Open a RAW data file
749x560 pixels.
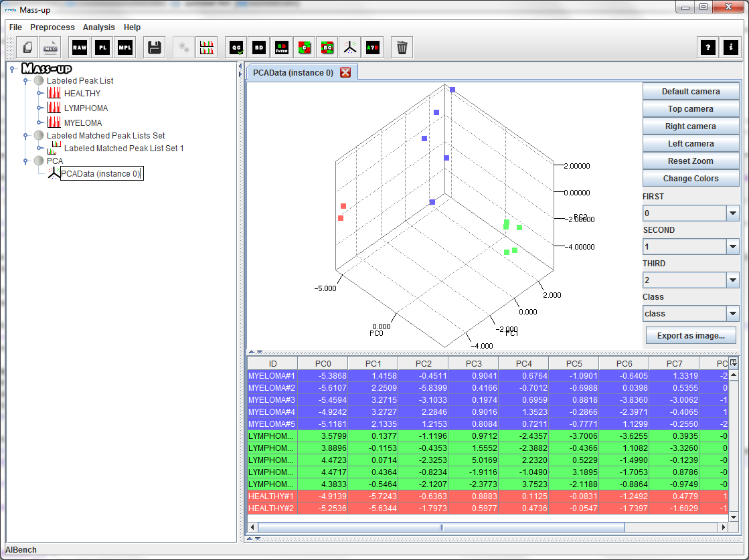[x=78, y=47]
